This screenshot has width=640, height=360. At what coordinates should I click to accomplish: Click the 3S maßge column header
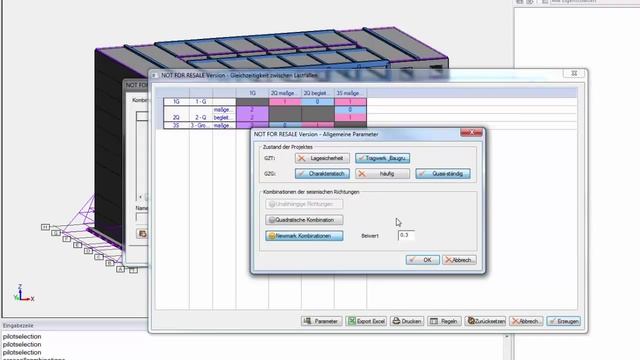coord(350,93)
